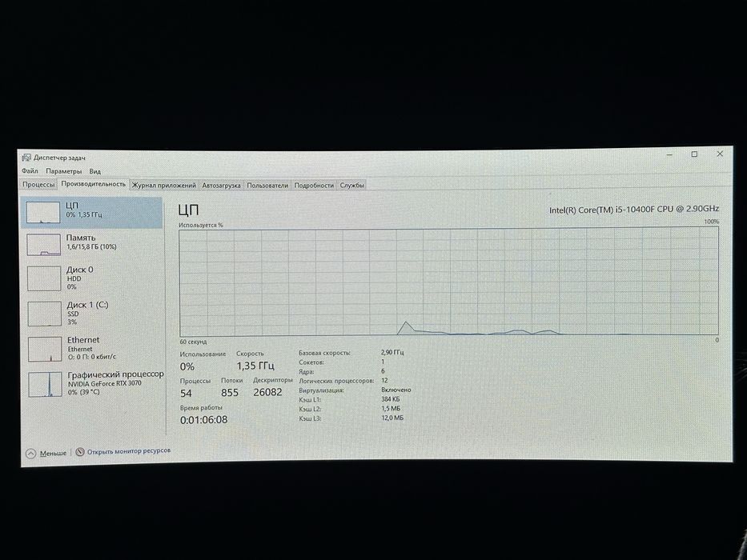The height and width of the screenshot is (560, 747).
Task: Select the Ethernet label in sidebar
Action: pos(83,339)
